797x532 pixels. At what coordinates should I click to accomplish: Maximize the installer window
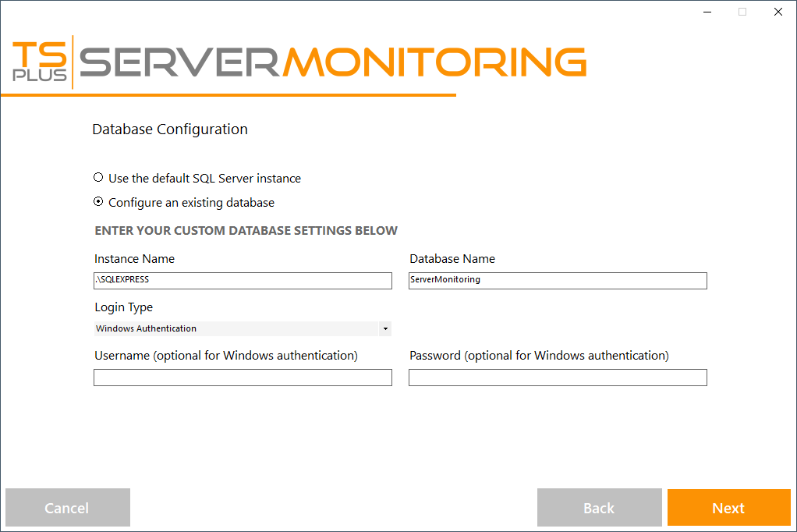pos(742,12)
